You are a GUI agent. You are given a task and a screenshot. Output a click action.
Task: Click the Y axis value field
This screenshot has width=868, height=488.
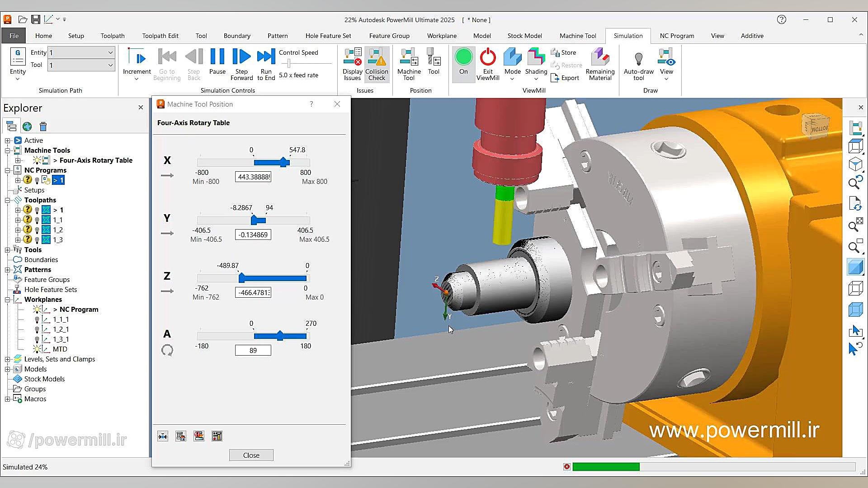pyautogui.click(x=253, y=235)
